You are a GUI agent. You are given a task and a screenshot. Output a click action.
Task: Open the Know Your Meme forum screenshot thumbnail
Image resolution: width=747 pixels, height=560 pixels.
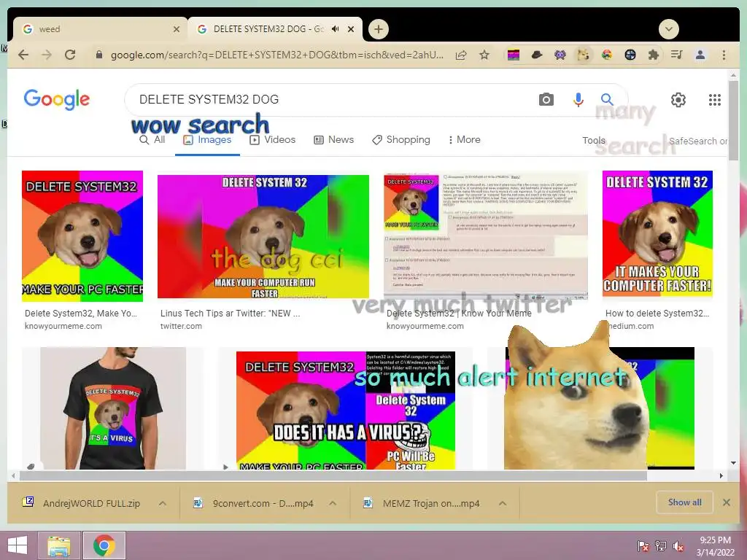(485, 235)
